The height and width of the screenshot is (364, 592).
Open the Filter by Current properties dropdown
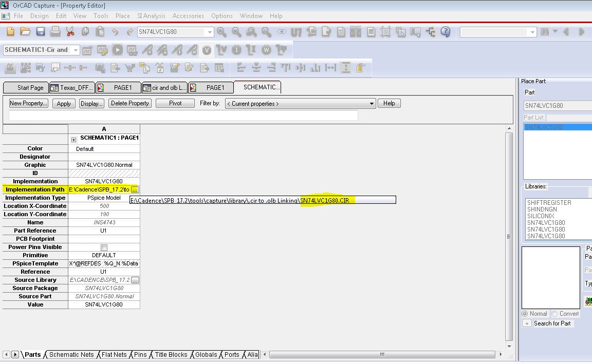(x=372, y=104)
